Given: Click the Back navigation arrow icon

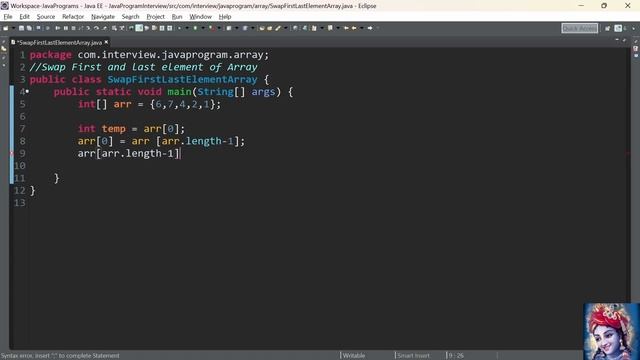Looking at the screenshot, I should coord(354,28).
